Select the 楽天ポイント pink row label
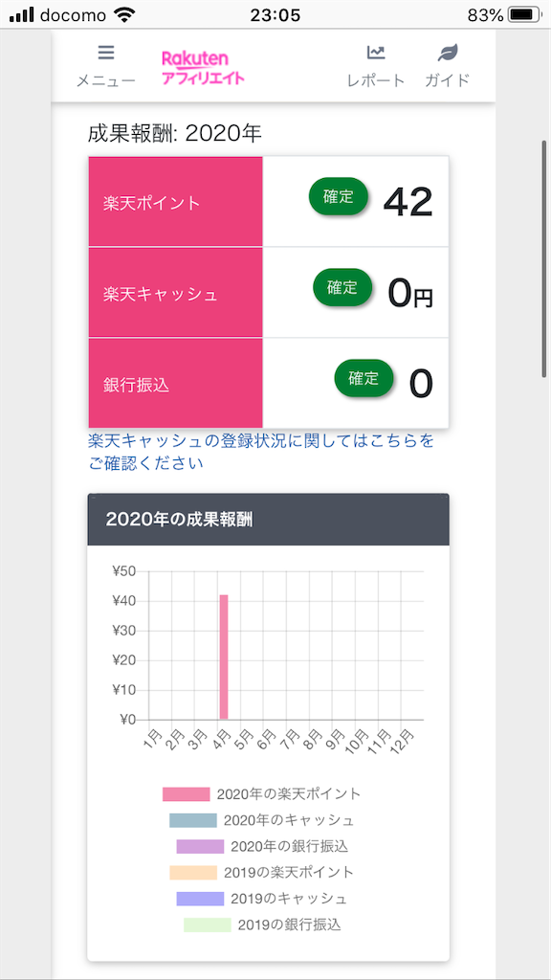 click(176, 202)
